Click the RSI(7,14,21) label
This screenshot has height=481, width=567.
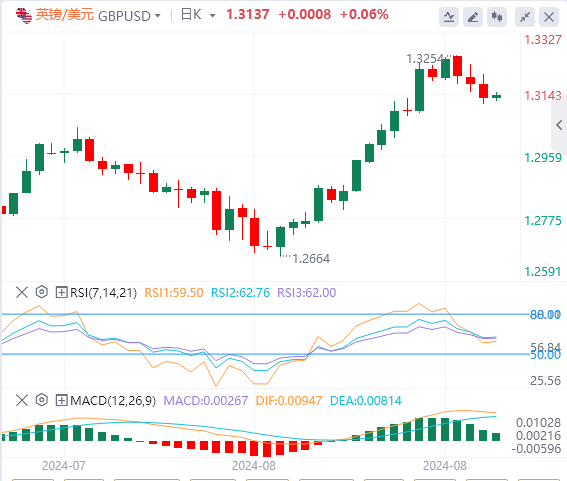(103, 293)
